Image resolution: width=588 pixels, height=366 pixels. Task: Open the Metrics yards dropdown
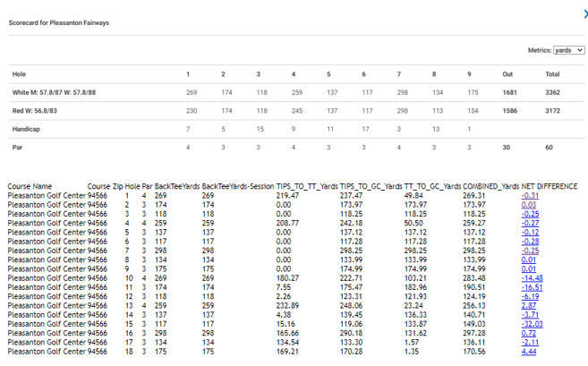click(568, 50)
